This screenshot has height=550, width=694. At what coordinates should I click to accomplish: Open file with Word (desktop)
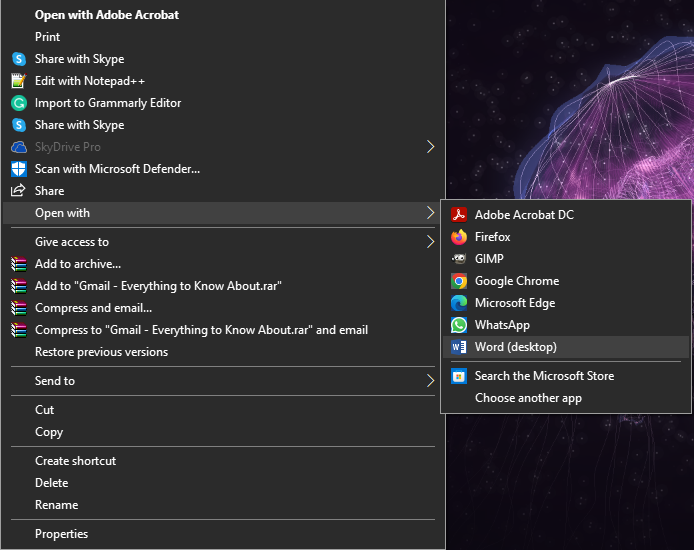[x=566, y=347]
